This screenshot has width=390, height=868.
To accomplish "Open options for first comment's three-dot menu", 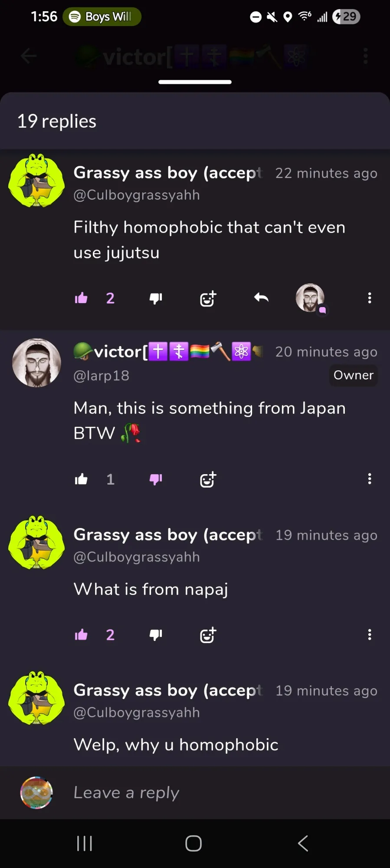I will [370, 298].
